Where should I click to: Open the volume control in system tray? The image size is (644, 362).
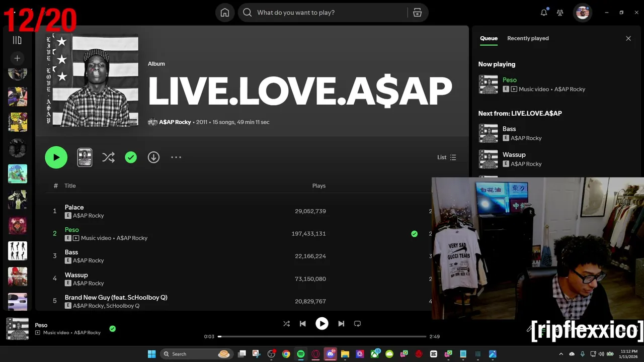pos(601,354)
